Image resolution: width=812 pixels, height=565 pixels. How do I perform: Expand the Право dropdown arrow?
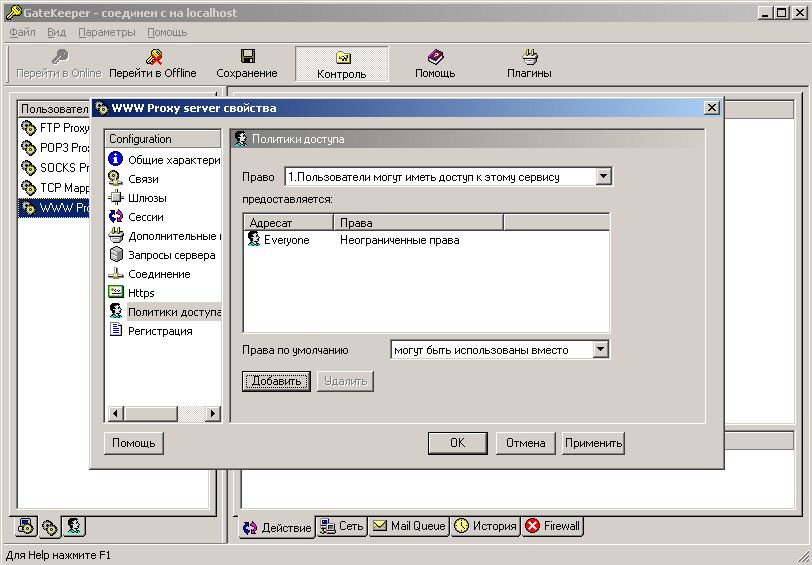pos(603,177)
